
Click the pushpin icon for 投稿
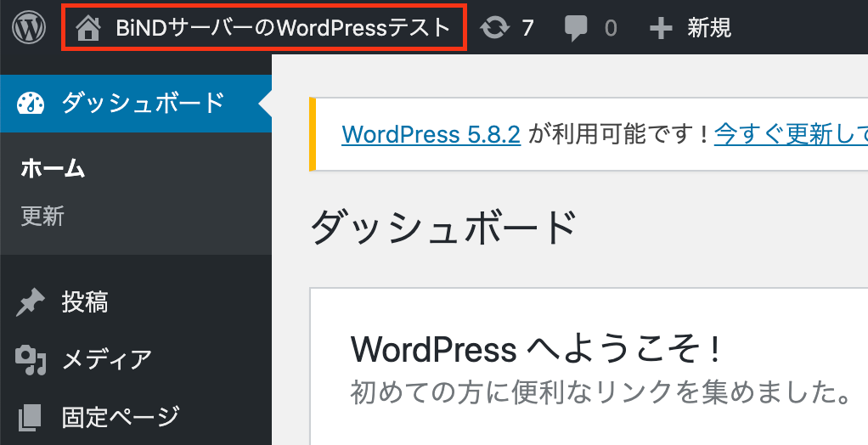click(31, 302)
